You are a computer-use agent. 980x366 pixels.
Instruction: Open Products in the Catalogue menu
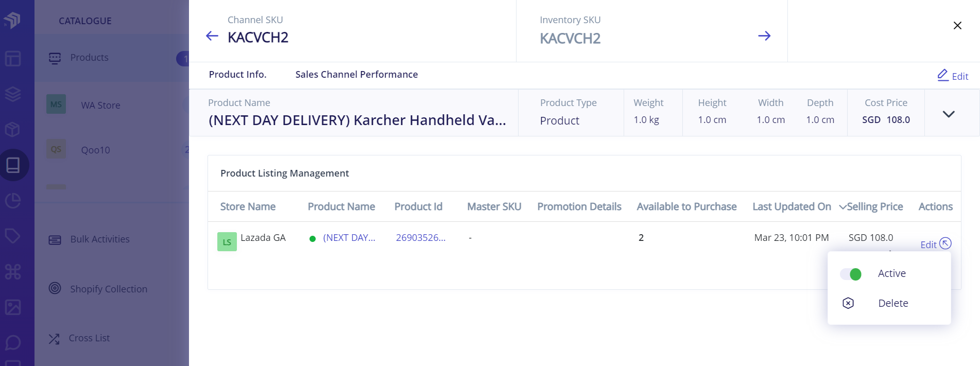click(x=89, y=58)
